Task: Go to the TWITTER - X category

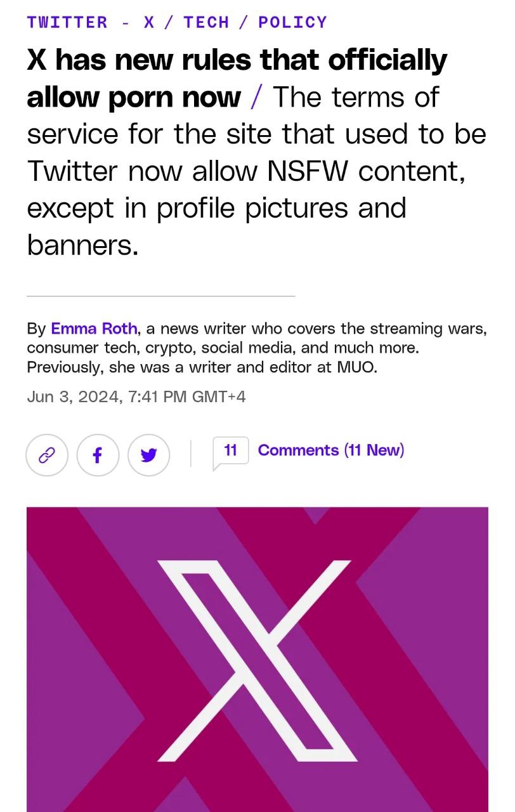Action: tap(91, 22)
